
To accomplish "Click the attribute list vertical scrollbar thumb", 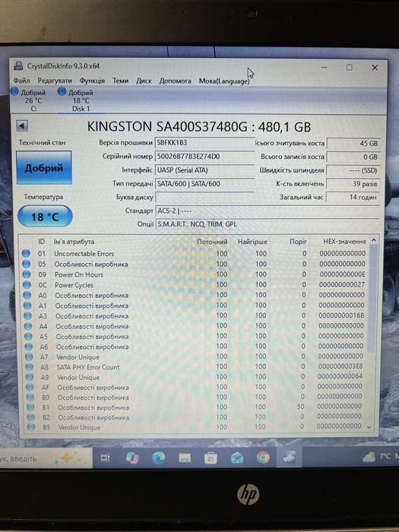I will 372,299.
